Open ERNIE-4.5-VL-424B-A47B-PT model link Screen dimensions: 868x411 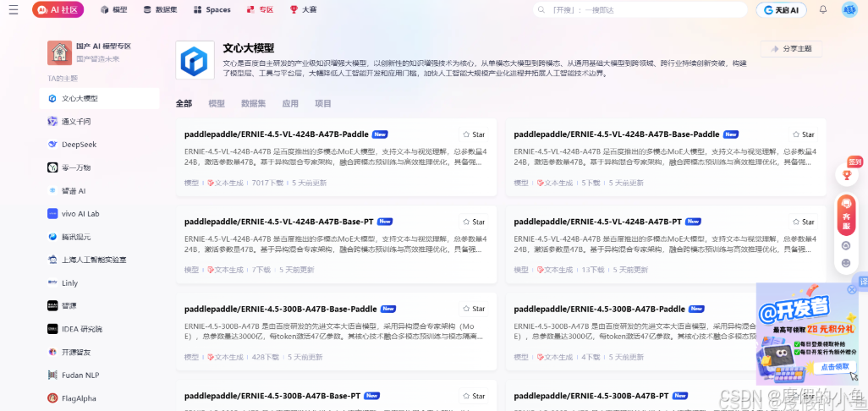[x=598, y=222]
